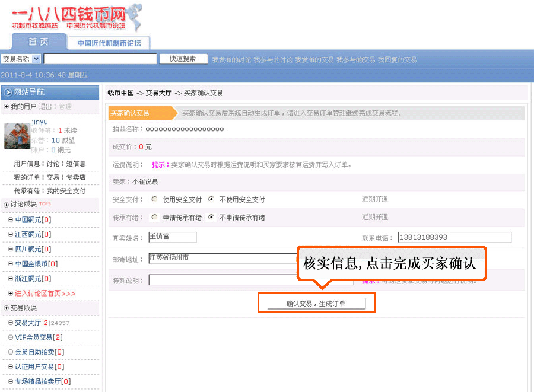
Task: Click the plus icon beside 讨论版块
Action: coord(6,205)
